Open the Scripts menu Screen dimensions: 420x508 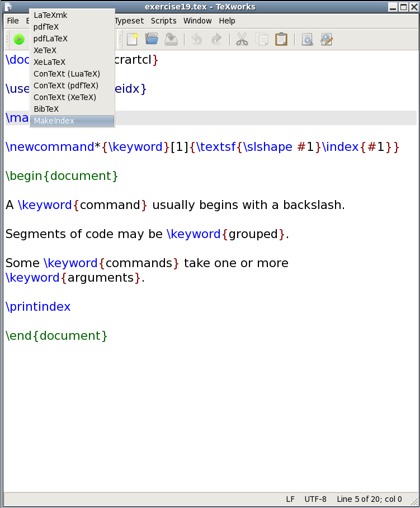(163, 21)
